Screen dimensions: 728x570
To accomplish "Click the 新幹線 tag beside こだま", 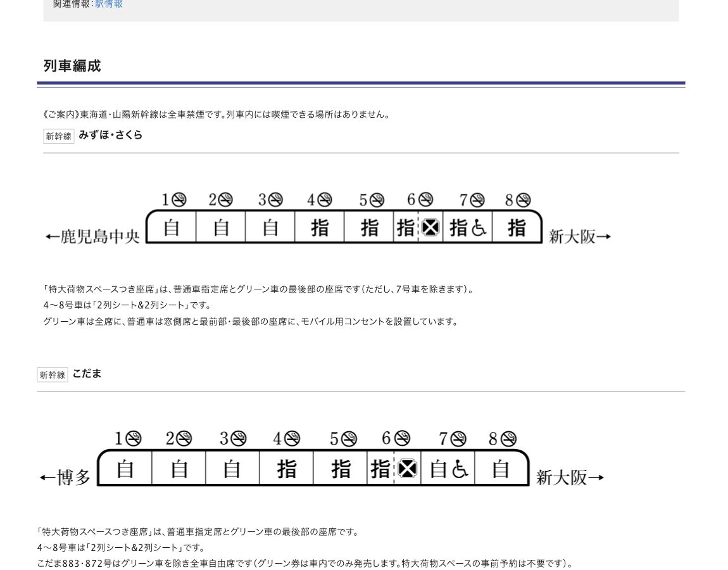I will 53,375.
